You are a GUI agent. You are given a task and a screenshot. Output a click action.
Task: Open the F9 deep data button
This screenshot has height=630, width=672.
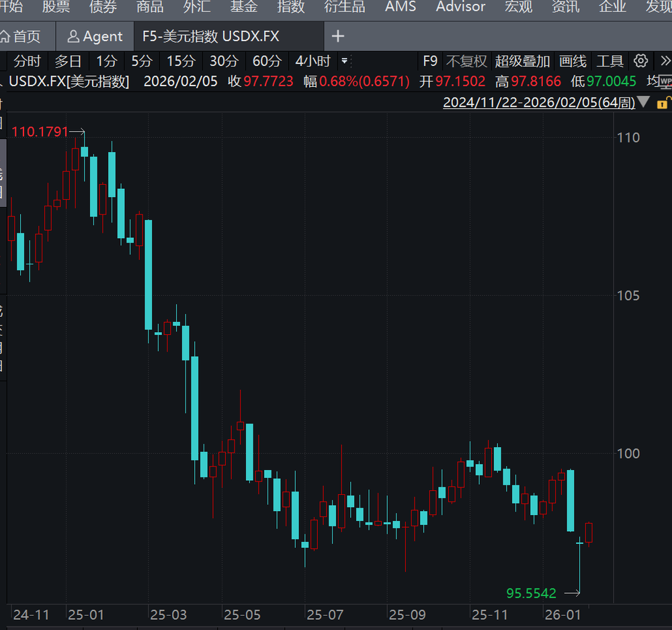(x=430, y=61)
